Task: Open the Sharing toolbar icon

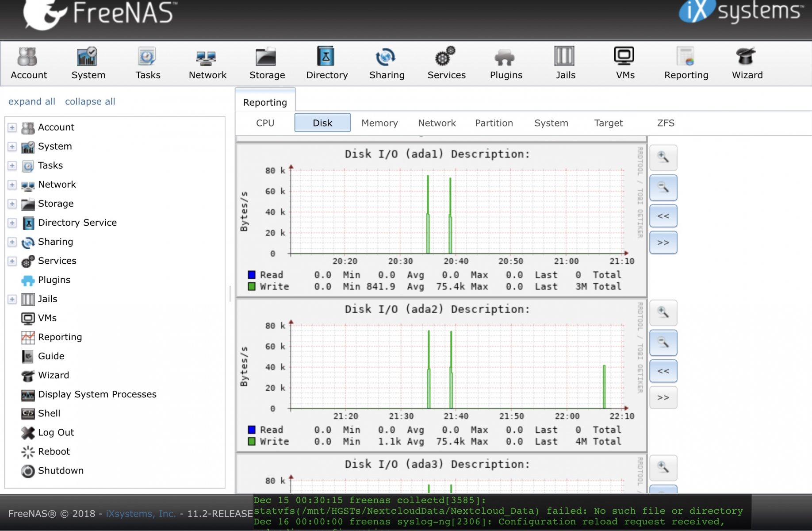Action: (387, 63)
